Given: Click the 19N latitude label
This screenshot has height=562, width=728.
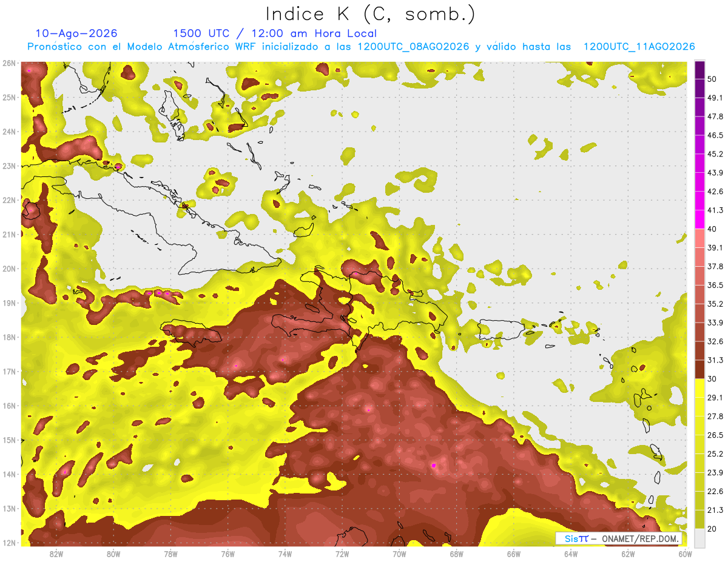Looking at the screenshot, I should [x=8, y=303].
